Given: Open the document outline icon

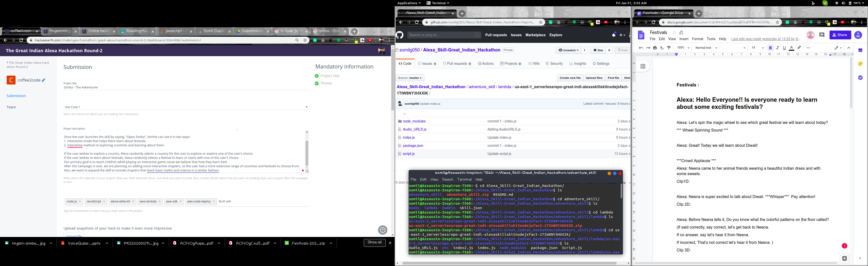Looking at the screenshot, I should [x=643, y=66].
